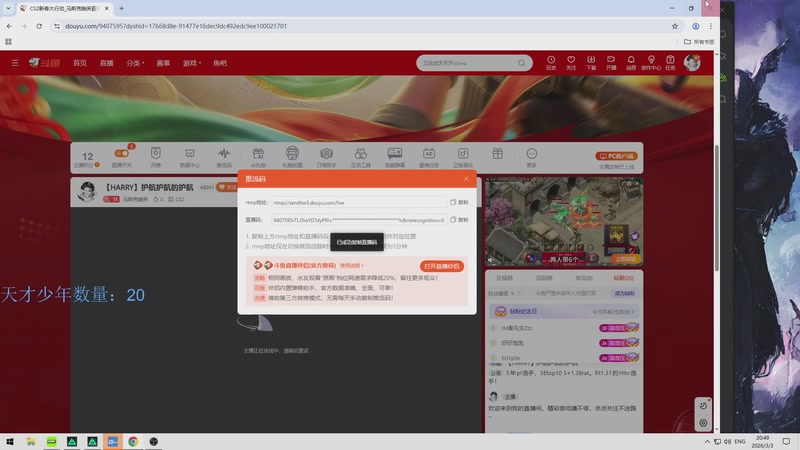Close the 推流码 dialog
This screenshot has width=800, height=450.
coord(466,179)
